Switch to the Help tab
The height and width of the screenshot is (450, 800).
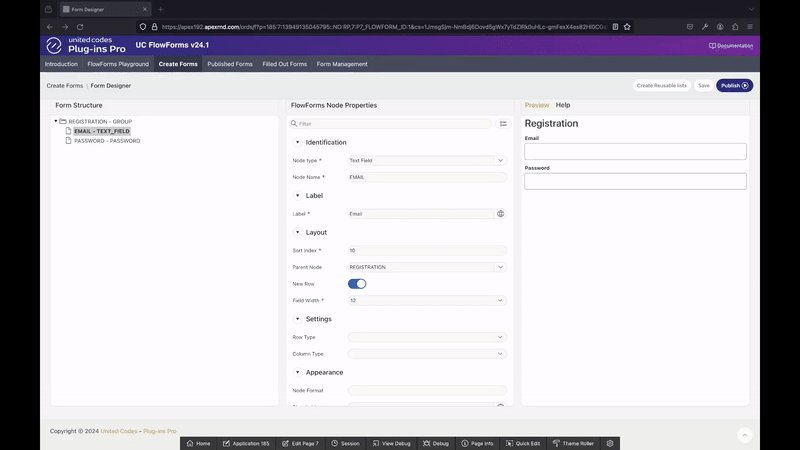[563, 105]
